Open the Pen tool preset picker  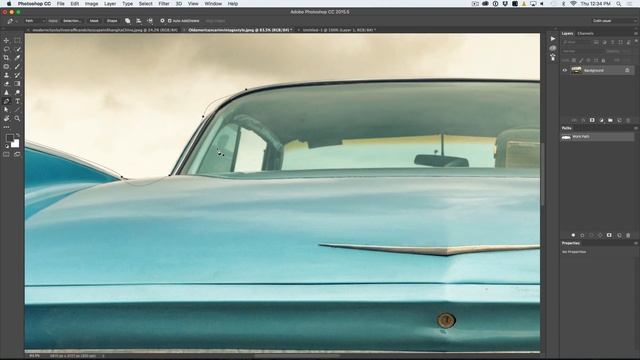click(x=11, y=21)
